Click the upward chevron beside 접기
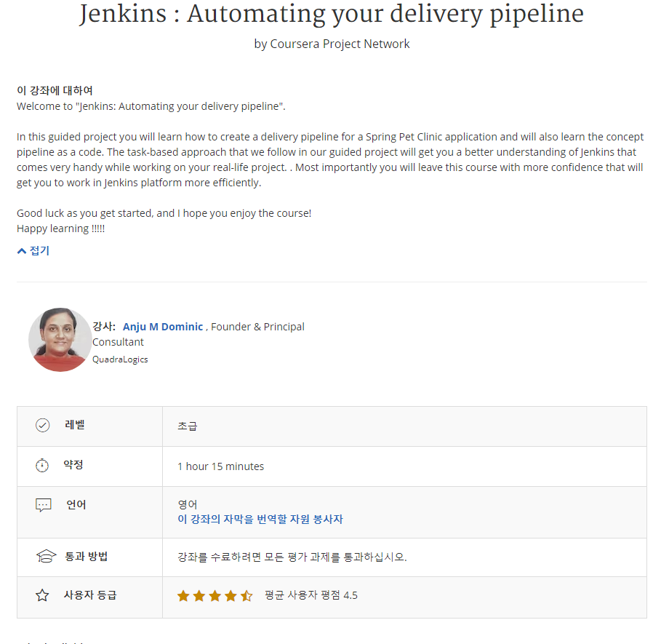The width and height of the screenshot is (669, 644). 21,251
